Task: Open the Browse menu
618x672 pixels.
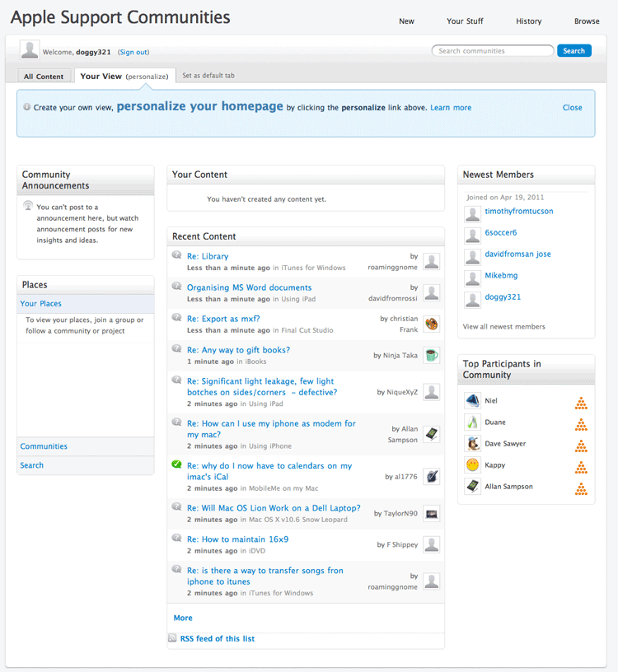Action: pyautogui.click(x=587, y=21)
